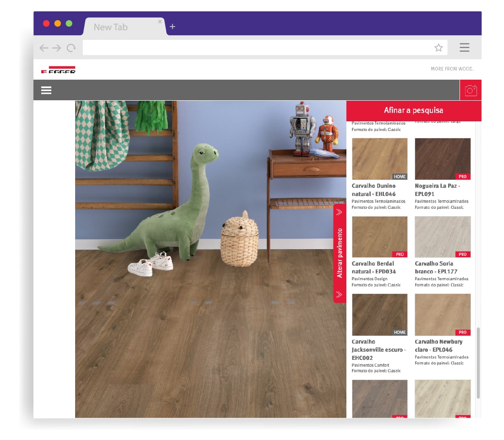Screen dimensions: 504x440
Task: Click the browser back arrow
Action: tap(44, 48)
